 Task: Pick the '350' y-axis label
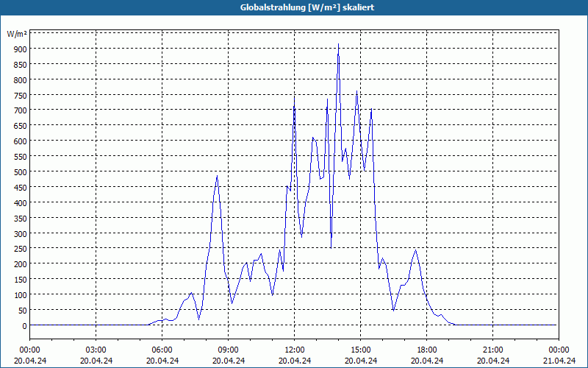pos(21,219)
